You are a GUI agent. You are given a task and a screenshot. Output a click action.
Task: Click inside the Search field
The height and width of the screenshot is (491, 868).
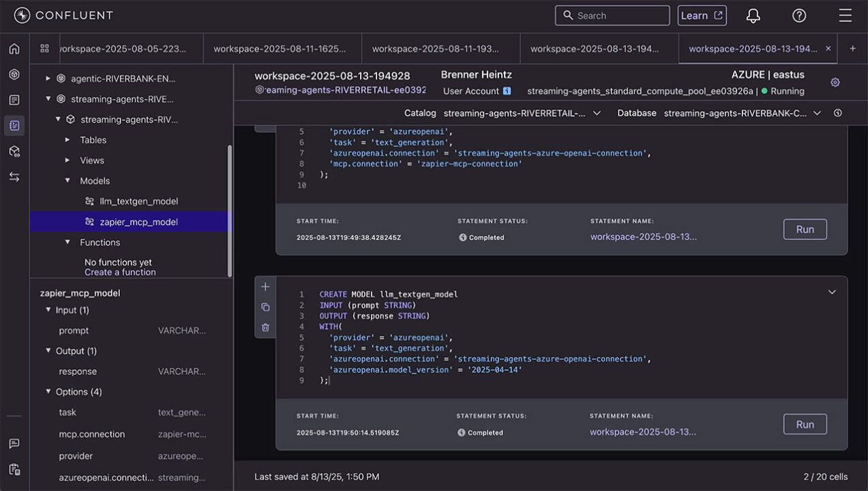pos(612,15)
